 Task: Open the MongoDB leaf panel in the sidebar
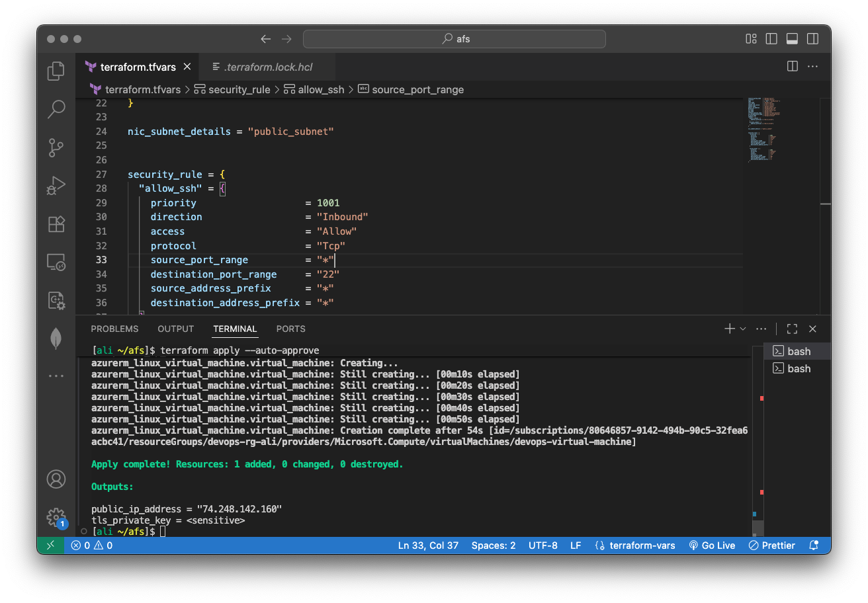[x=56, y=338]
